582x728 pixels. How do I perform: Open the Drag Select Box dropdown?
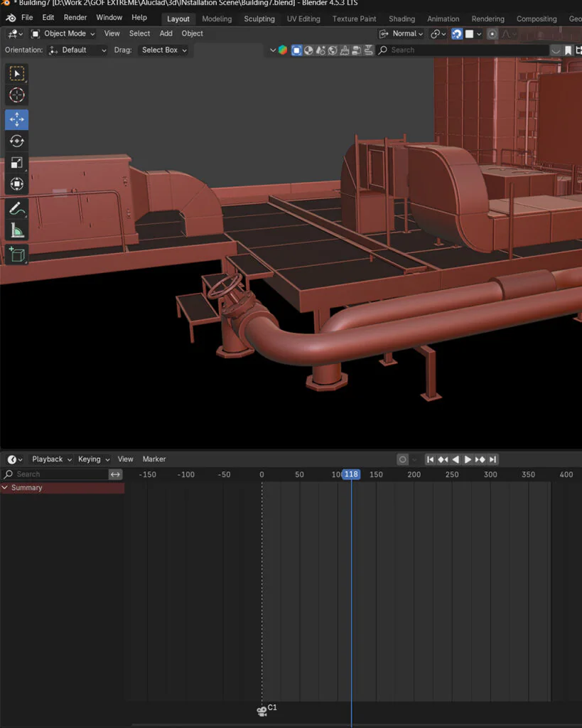point(164,50)
